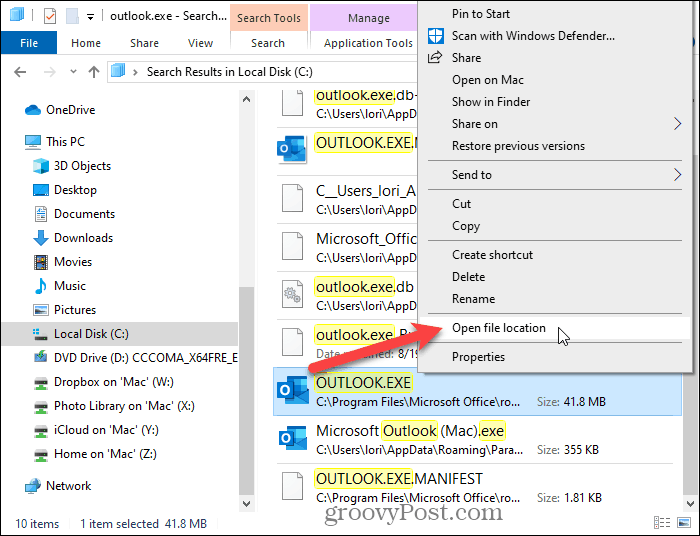Screen dimensions: 700x536
Task: Switch to the Share ribbon tab
Action: 144,43
